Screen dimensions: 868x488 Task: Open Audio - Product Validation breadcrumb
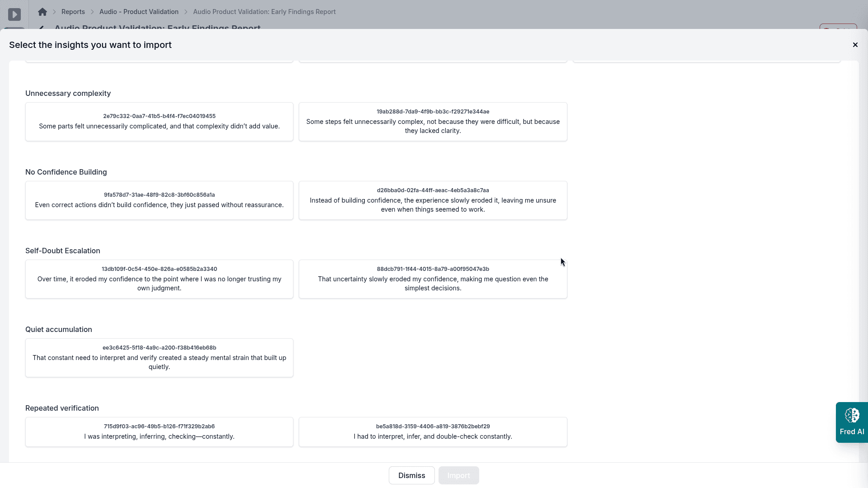click(x=139, y=12)
